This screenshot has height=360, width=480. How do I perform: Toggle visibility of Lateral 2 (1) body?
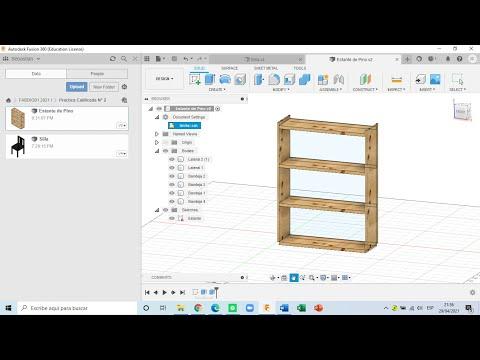click(172, 159)
